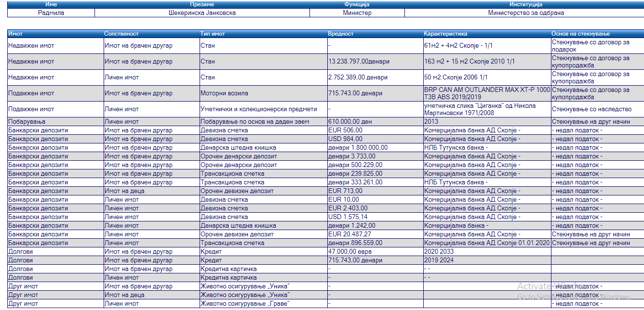Viewport: 644px width, 310px height.
Task: Click the loan period '2020 2033'
Action: click(x=439, y=252)
